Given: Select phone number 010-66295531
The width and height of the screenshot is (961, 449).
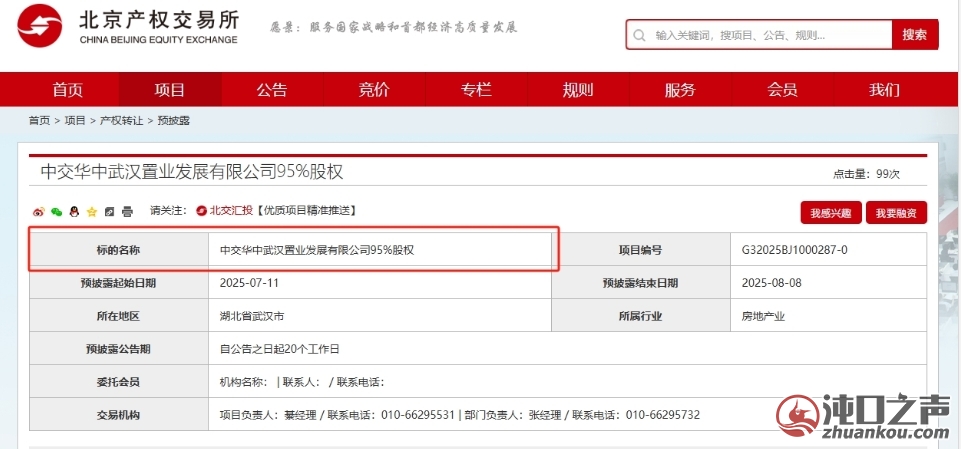Looking at the screenshot, I should 418,415.
